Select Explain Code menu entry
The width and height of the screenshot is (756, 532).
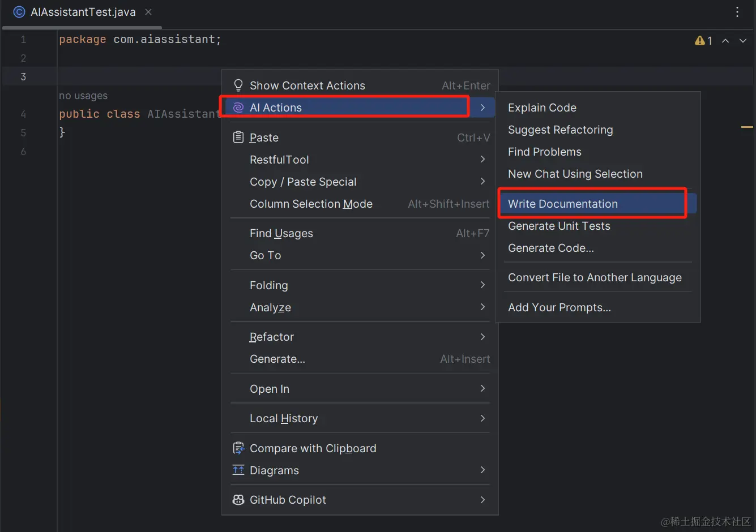[542, 108]
